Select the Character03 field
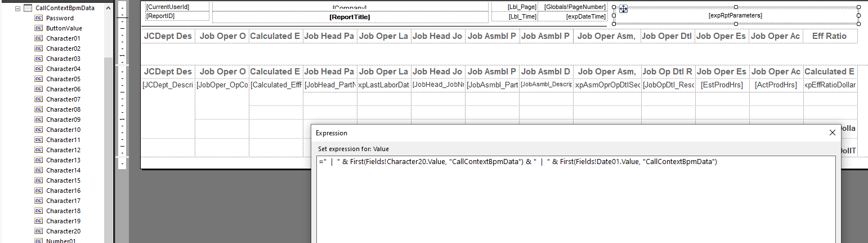 tap(63, 59)
